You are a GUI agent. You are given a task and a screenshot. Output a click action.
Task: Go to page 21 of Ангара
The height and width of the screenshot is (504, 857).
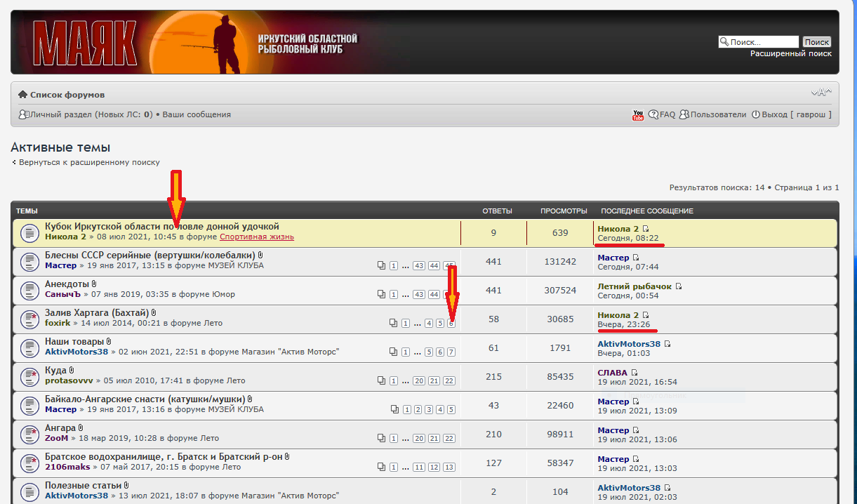[x=434, y=438]
